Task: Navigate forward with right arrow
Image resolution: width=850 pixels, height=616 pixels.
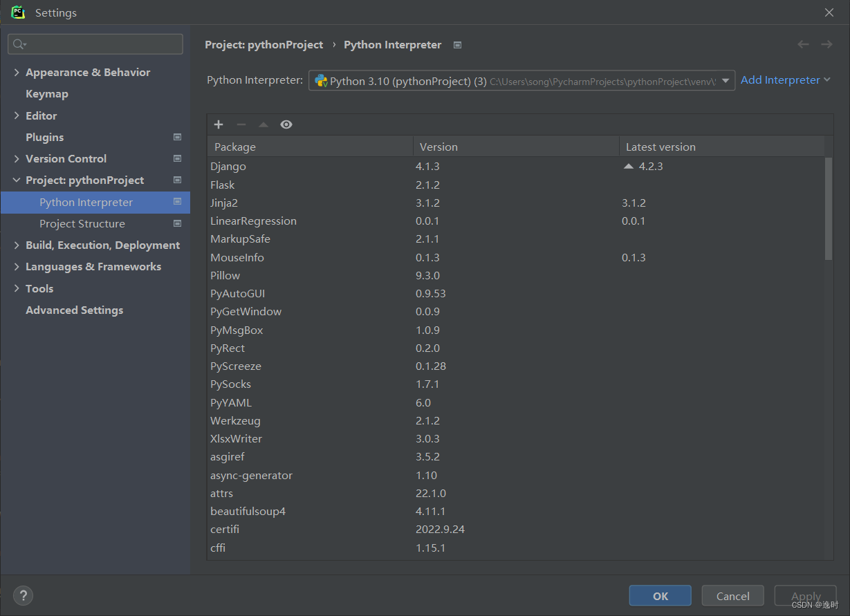Action: [826, 44]
